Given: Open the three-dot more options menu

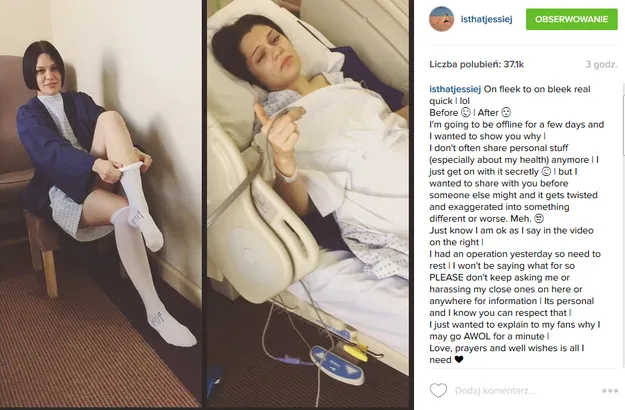Looking at the screenshot, I should pos(610,391).
